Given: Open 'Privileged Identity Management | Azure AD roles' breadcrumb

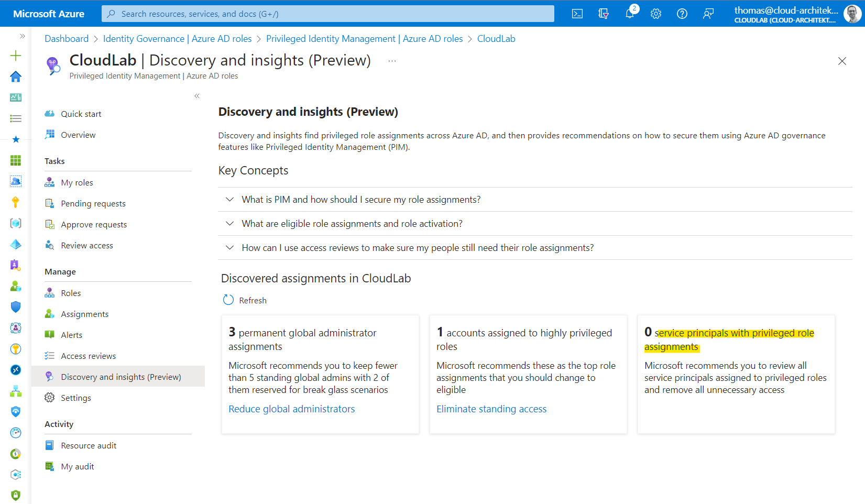Looking at the screenshot, I should (x=364, y=39).
